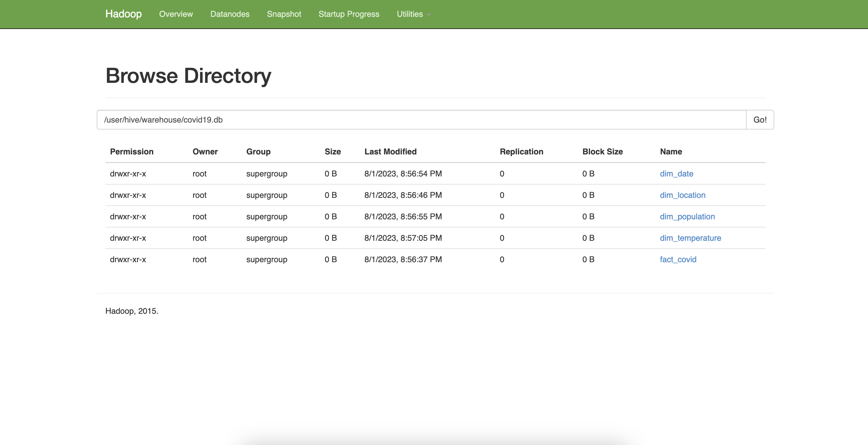This screenshot has height=445, width=868.
Task: Open the dim_date directory
Action: click(x=676, y=174)
